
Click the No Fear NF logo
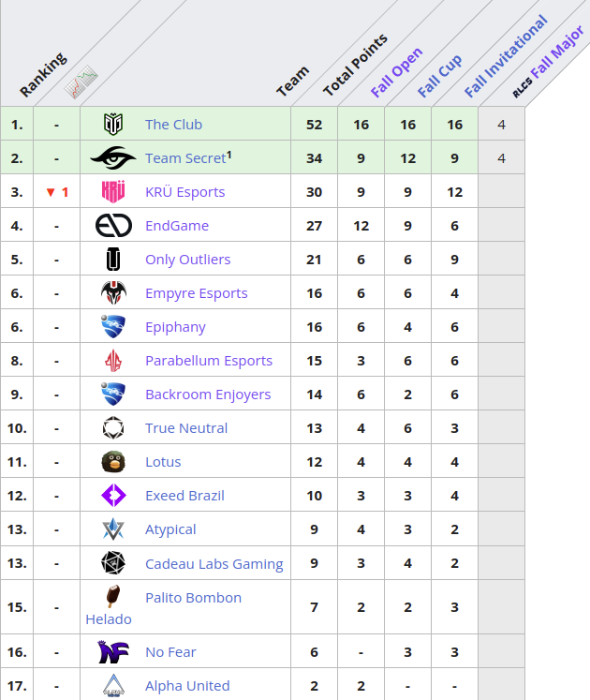tap(113, 652)
